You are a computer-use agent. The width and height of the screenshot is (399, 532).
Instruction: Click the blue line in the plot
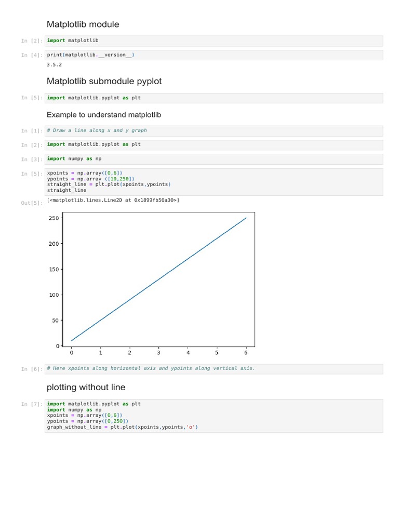pyautogui.click(x=159, y=280)
